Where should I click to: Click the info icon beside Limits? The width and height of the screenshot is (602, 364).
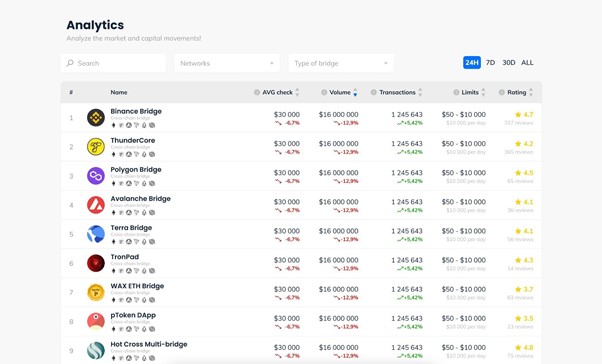456,92
